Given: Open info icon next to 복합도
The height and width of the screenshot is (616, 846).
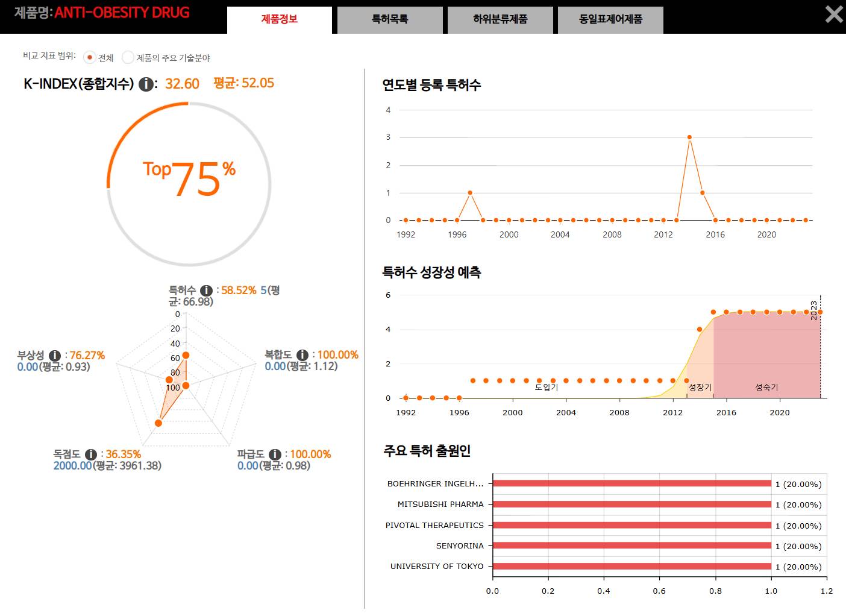Looking at the screenshot, I should click(x=302, y=355).
